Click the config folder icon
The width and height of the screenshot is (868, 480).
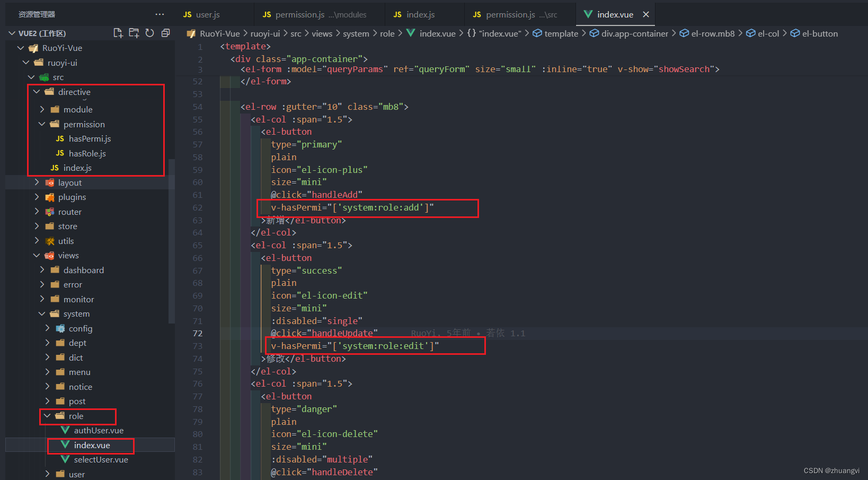click(60, 328)
